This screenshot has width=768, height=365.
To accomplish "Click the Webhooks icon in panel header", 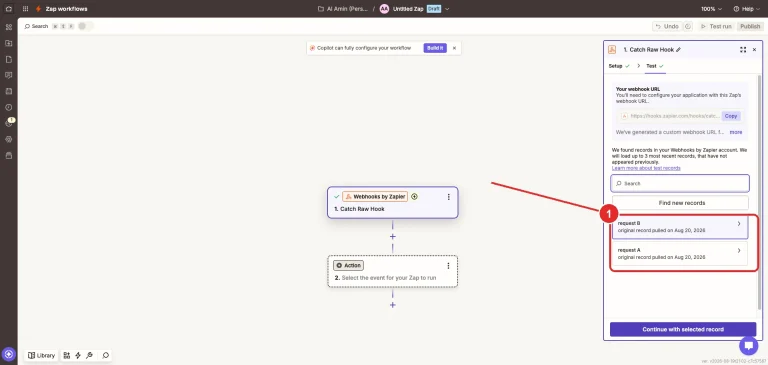I will point(612,49).
